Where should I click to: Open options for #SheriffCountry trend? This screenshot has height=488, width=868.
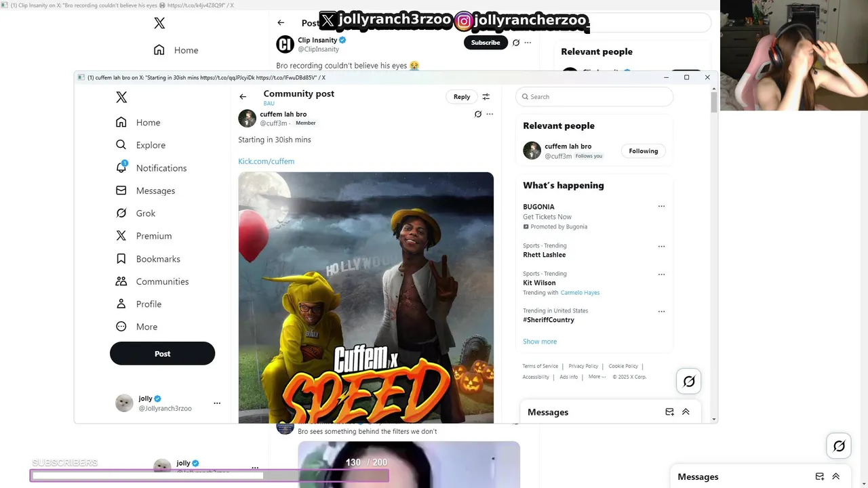click(661, 312)
